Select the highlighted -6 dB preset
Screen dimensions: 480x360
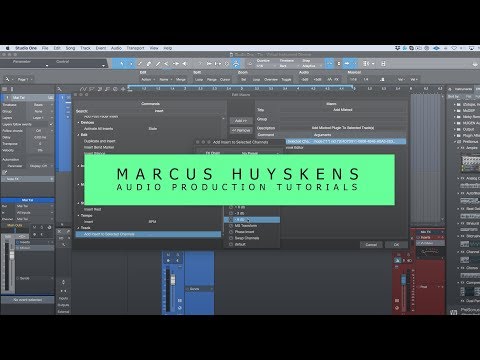click(252, 220)
